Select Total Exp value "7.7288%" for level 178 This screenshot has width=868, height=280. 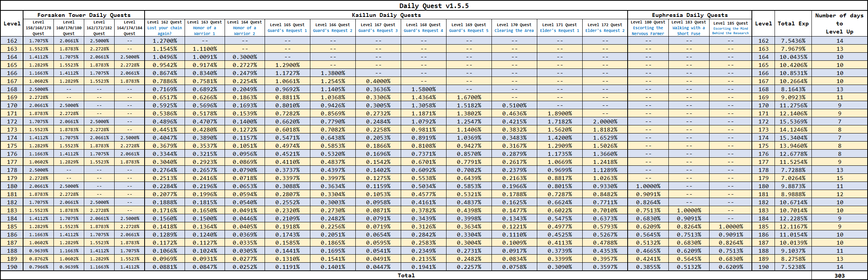[x=793, y=170]
